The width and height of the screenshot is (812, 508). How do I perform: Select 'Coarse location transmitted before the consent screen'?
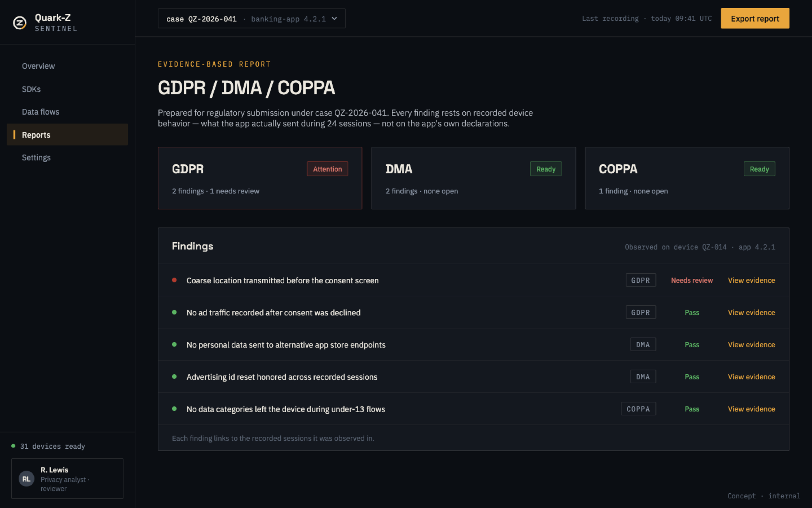click(x=283, y=280)
